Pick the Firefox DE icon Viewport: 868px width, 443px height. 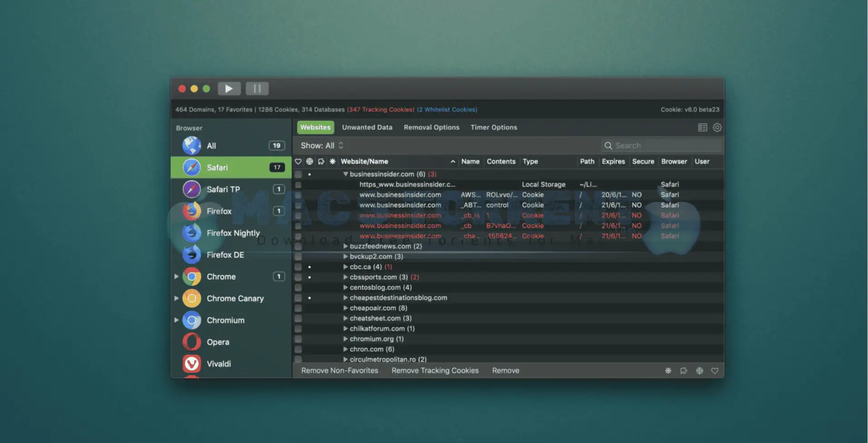click(x=192, y=255)
